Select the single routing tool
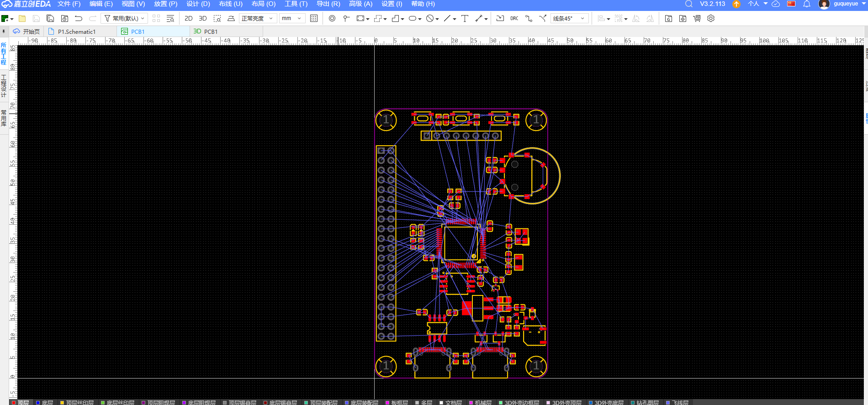 coord(529,19)
